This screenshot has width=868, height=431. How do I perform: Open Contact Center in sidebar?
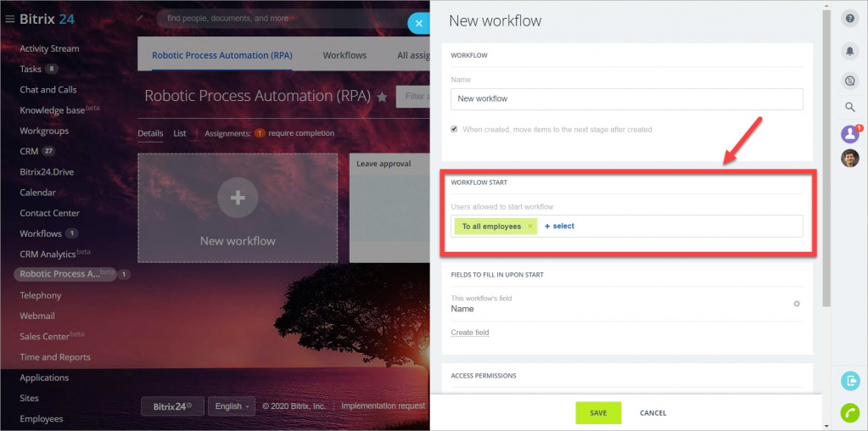[49, 213]
